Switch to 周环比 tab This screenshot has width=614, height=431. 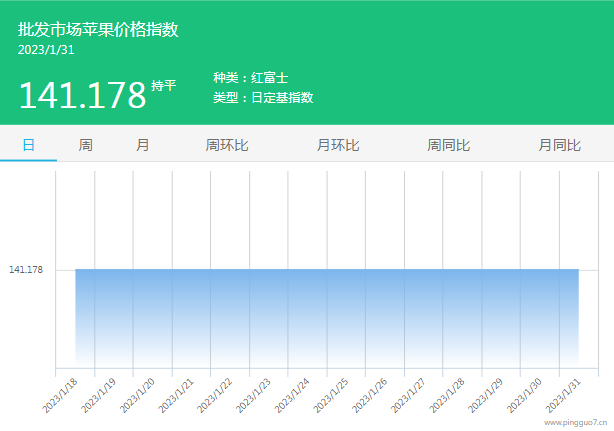227,145
